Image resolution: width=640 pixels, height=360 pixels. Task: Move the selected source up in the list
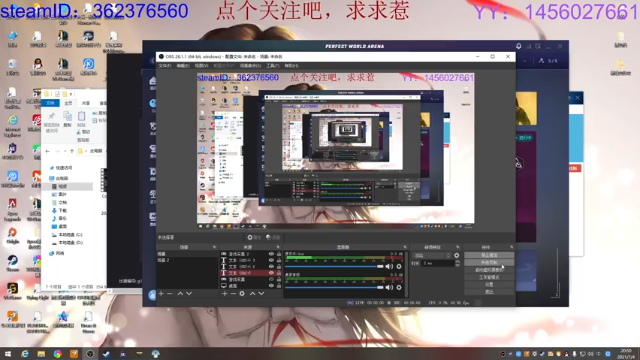click(x=252, y=293)
